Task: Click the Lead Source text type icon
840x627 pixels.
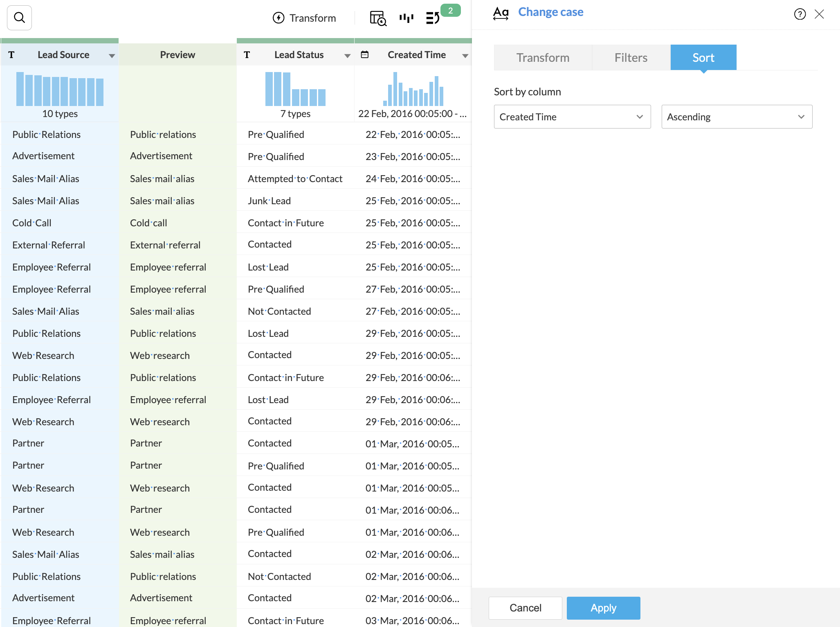Action: tap(11, 55)
